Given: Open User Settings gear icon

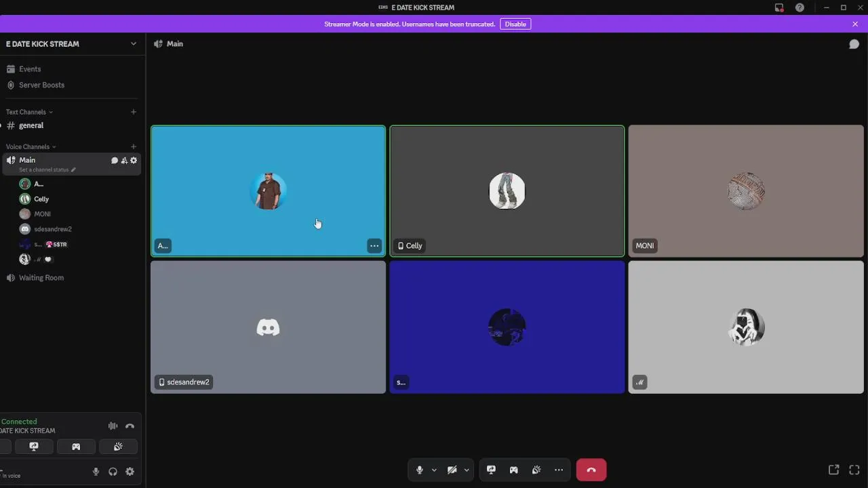Looking at the screenshot, I should point(130,472).
